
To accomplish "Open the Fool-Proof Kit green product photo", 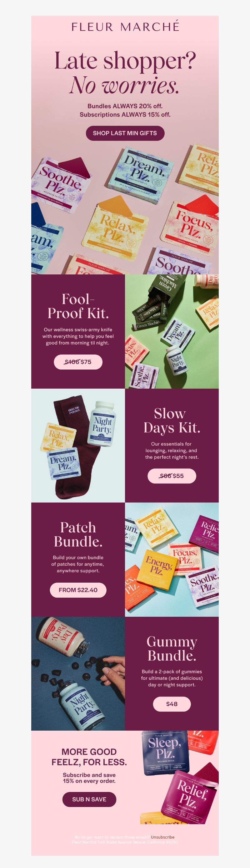I will click(x=172, y=331).
